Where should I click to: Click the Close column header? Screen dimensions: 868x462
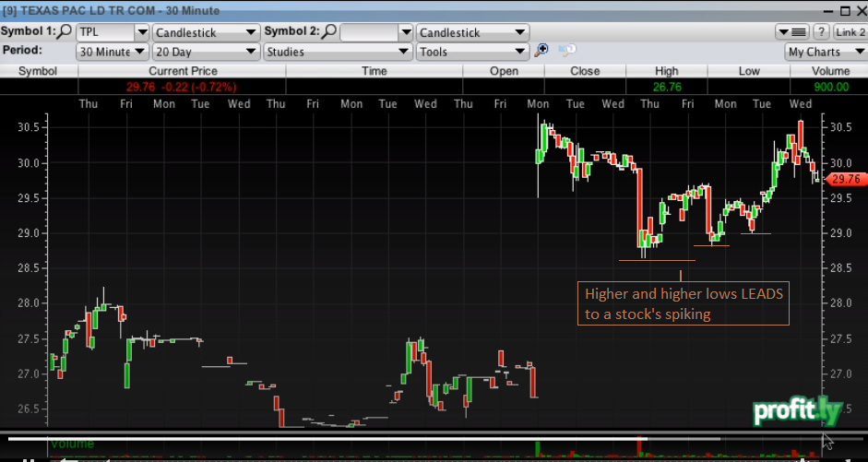pyautogui.click(x=585, y=71)
